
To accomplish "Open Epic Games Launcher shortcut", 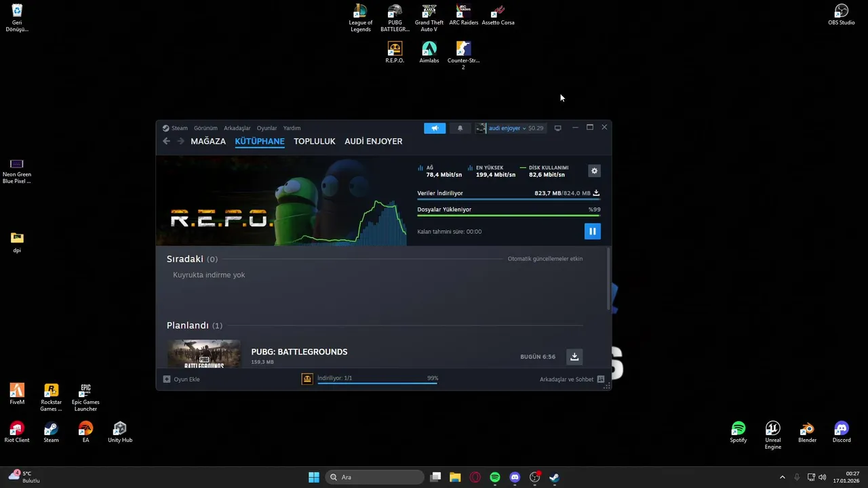I will (x=85, y=398).
